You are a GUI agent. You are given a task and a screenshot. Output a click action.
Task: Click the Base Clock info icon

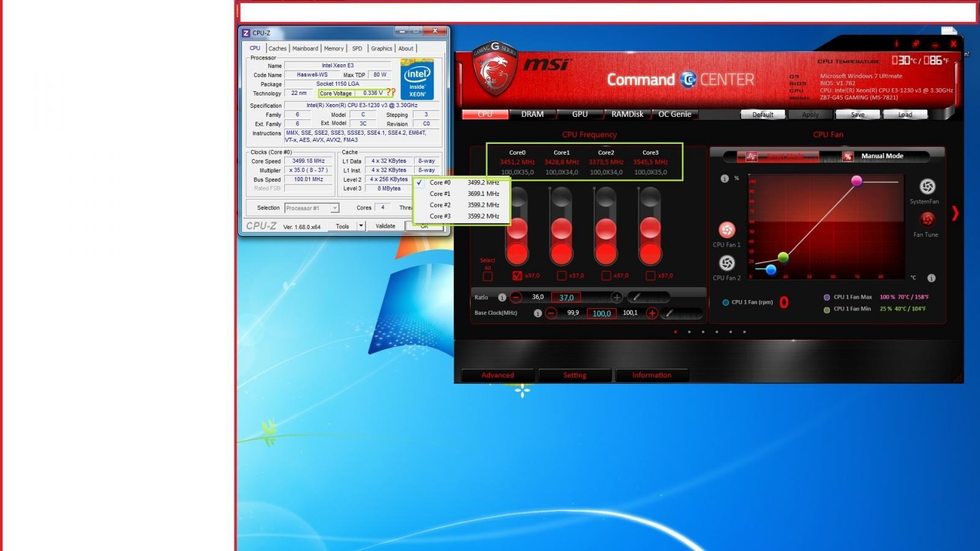(x=538, y=313)
